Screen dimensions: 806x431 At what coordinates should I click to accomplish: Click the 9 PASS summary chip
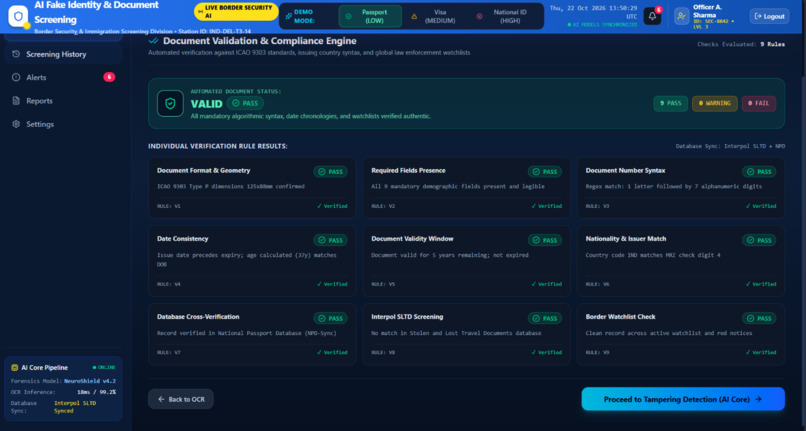point(670,103)
